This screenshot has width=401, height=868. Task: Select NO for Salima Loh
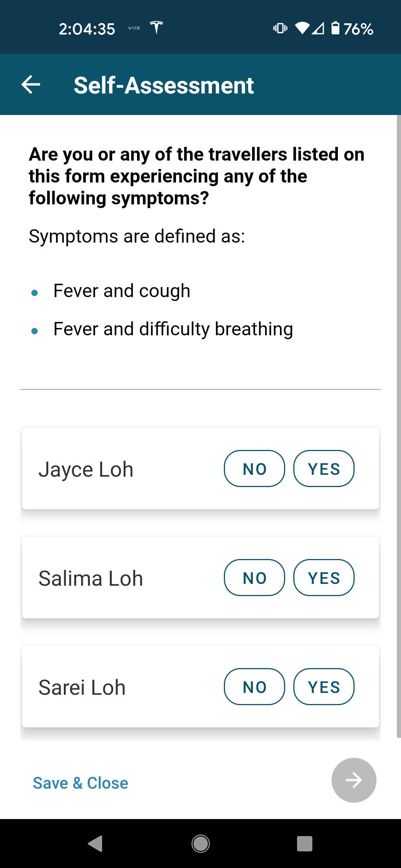point(254,578)
